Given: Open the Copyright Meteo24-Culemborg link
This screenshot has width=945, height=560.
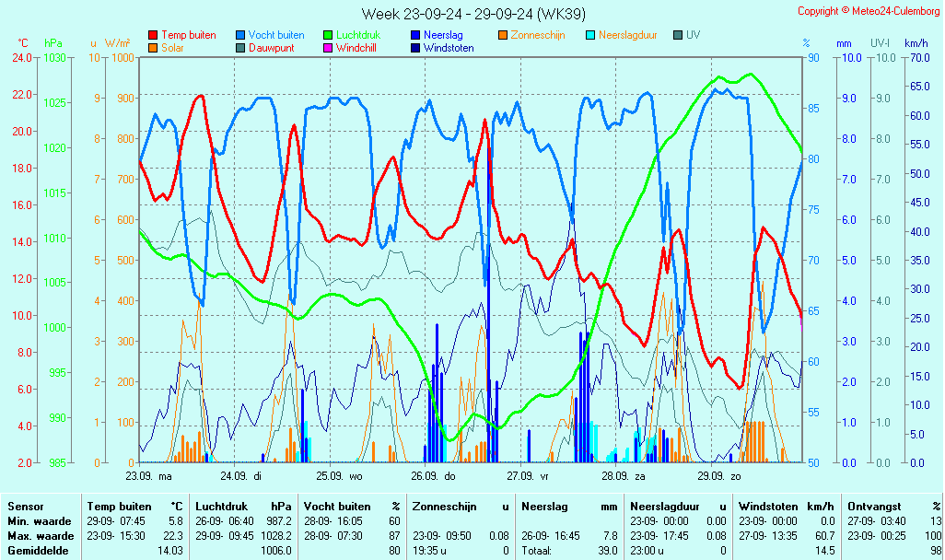Looking at the screenshot, I should pyautogui.click(x=868, y=11).
